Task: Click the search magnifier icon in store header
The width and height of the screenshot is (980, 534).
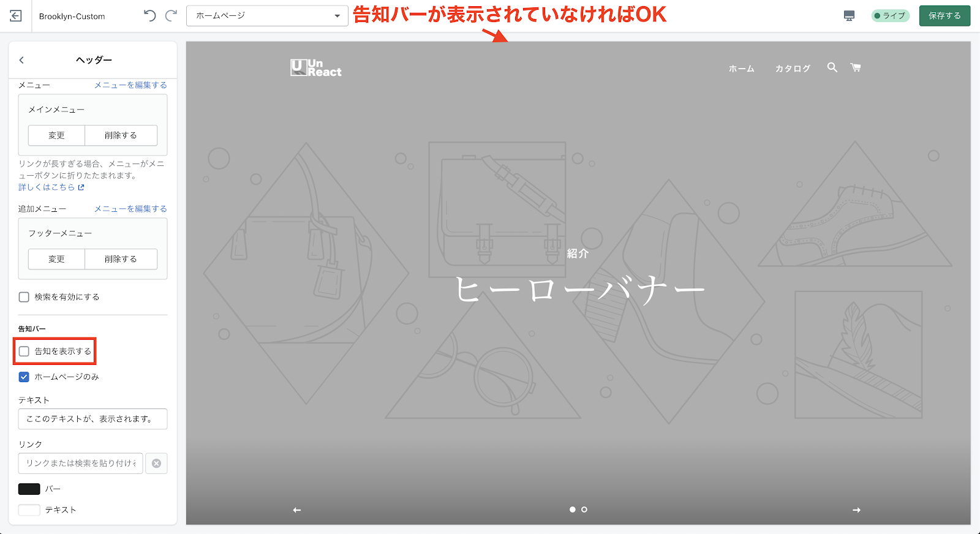Action: 832,67
